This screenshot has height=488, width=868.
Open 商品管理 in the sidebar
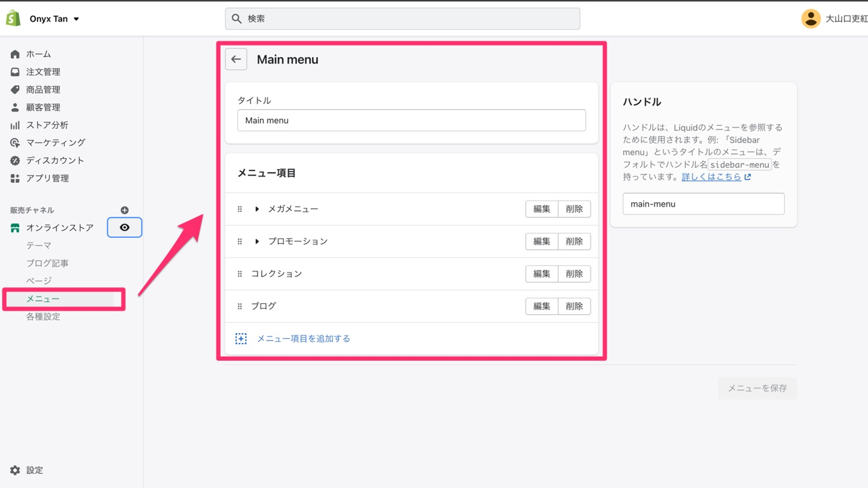point(43,90)
